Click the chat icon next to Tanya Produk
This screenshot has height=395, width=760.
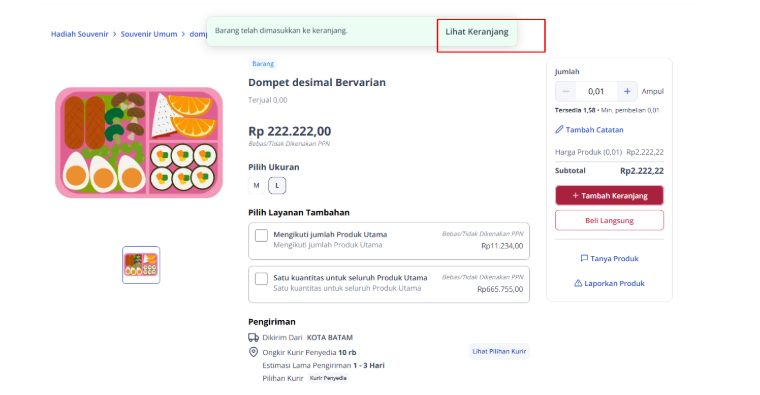pos(584,258)
